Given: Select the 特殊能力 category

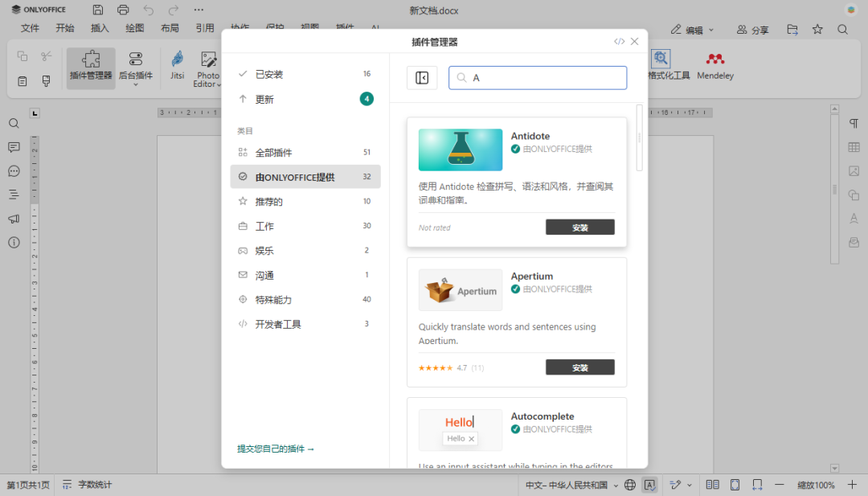Looking at the screenshot, I should [305, 300].
